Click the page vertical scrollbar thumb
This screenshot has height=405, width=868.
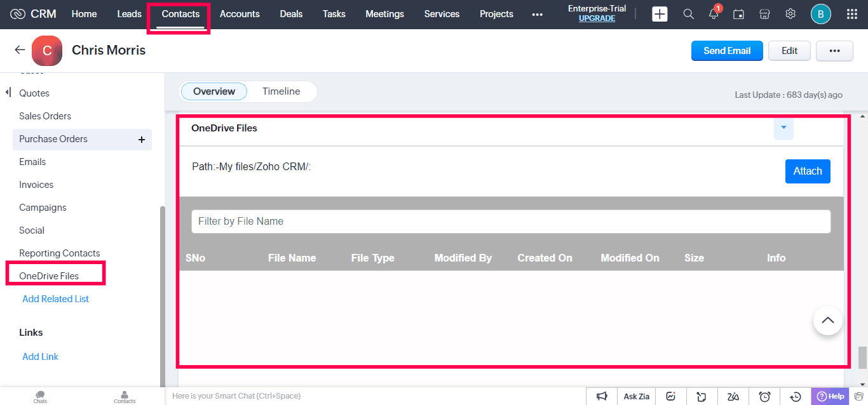(862, 357)
